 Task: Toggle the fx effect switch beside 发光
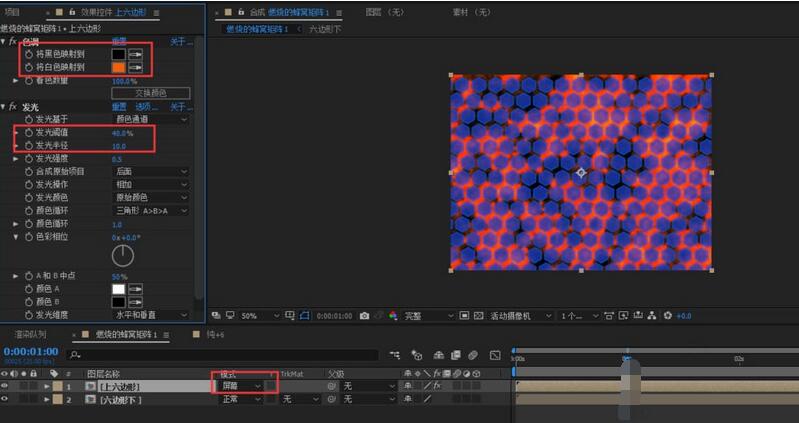pos(13,106)
